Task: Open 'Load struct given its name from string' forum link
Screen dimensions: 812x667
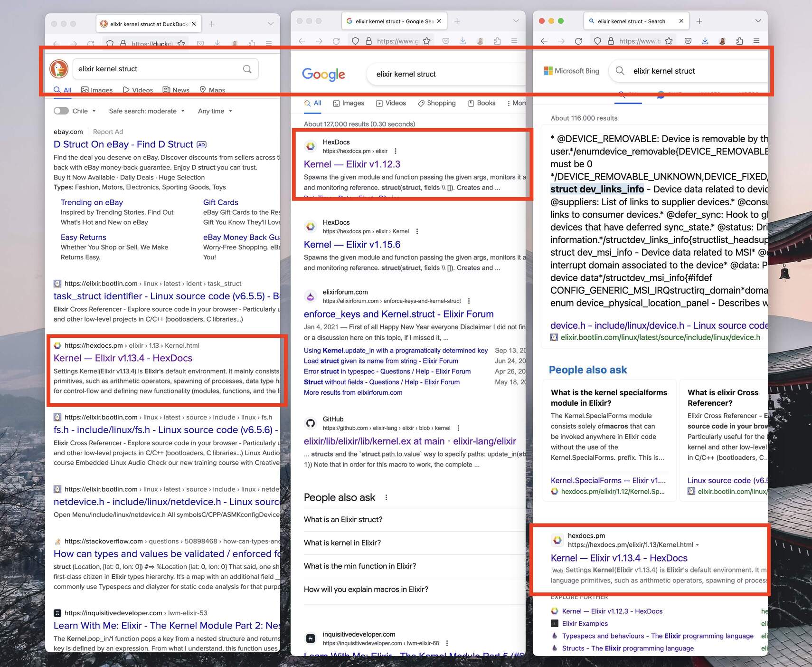Action: pos(381,361)
